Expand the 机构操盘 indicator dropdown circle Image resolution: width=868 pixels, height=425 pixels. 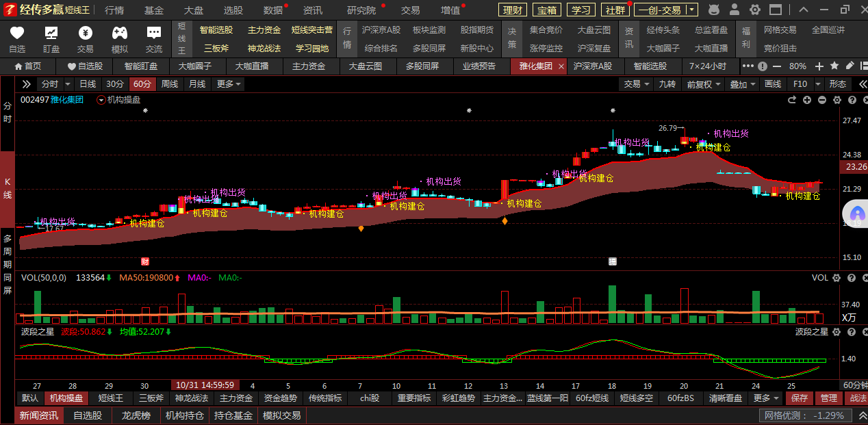click(x=101, y=100)
